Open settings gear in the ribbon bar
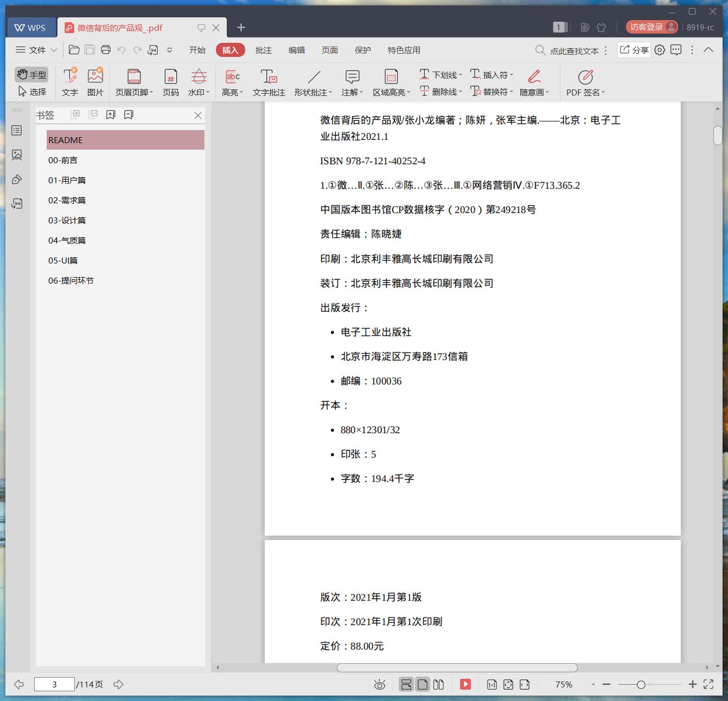728x701 pixels. point(660,50)
